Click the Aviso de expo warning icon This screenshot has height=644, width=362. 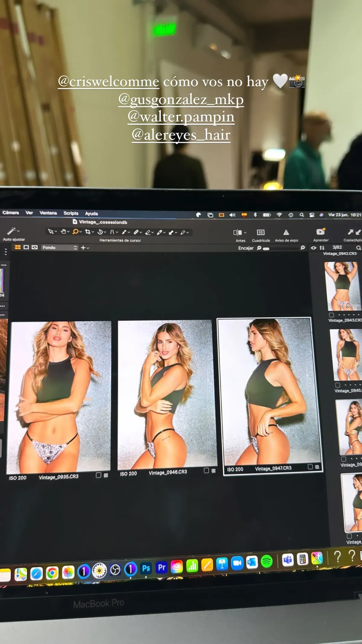coord(286,232)
